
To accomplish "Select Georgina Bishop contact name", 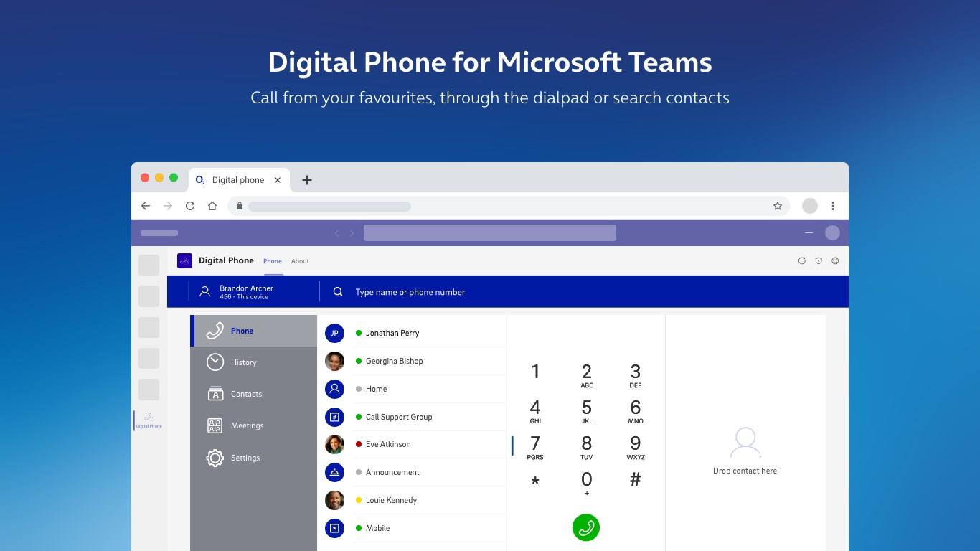I will point(395,361).
